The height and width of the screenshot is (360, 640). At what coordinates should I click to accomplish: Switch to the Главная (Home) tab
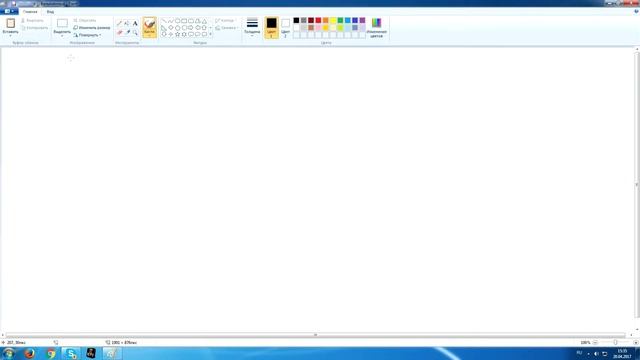(30, 12)
